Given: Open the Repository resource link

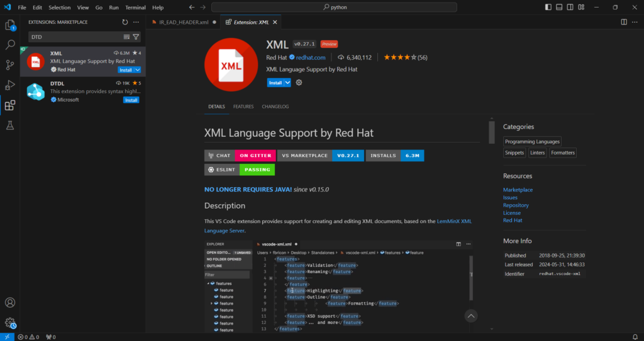Looking at the screenshot, I should [x=516, y=205].
